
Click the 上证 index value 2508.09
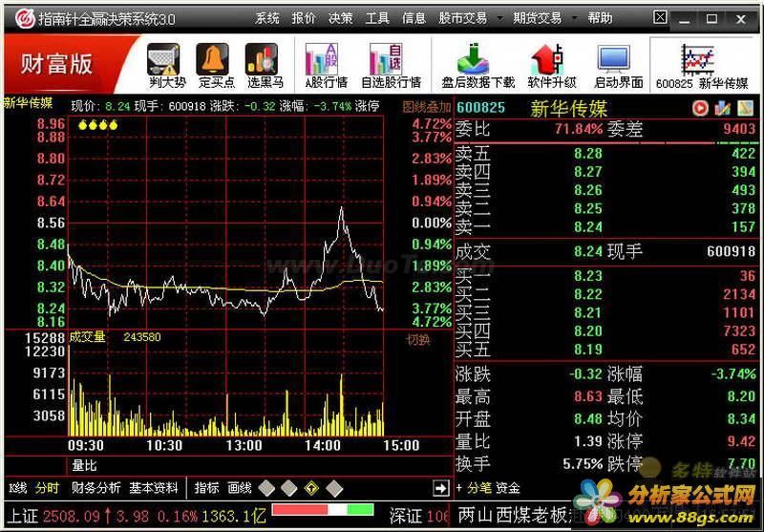[71, 516]
